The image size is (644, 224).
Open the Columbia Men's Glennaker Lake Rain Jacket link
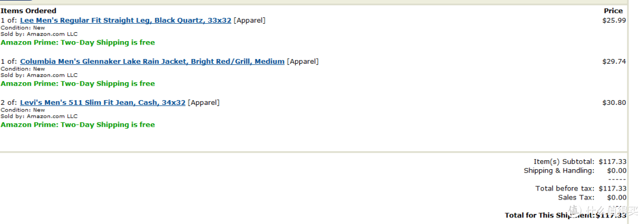pyautogui.click(x=153, y=61)
